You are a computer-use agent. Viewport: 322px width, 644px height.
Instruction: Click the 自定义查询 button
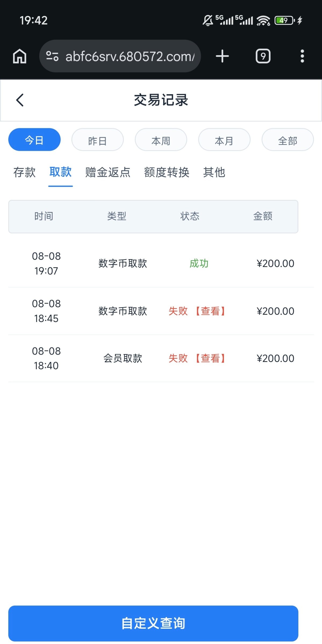click(153, 623)
